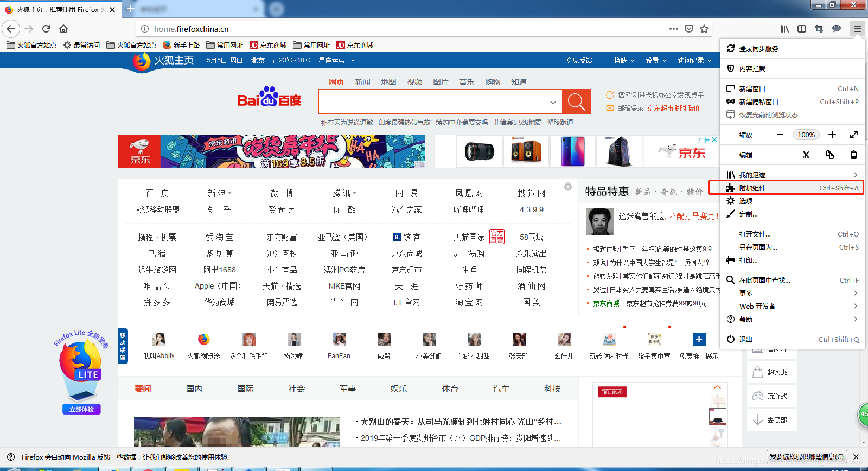
Task: Close the JD advertisement banner
Action: [x=714, y=139]
